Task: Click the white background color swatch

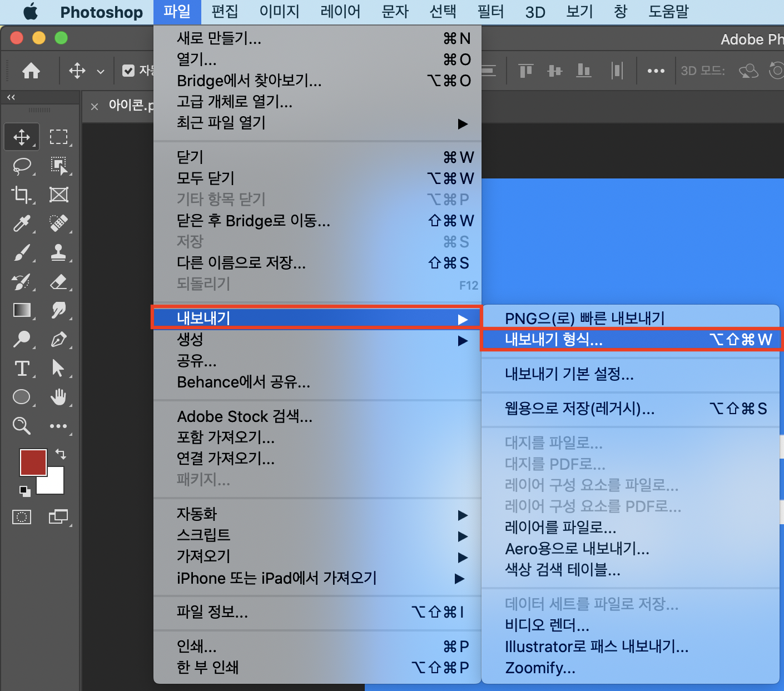Action: click(55, 485)
